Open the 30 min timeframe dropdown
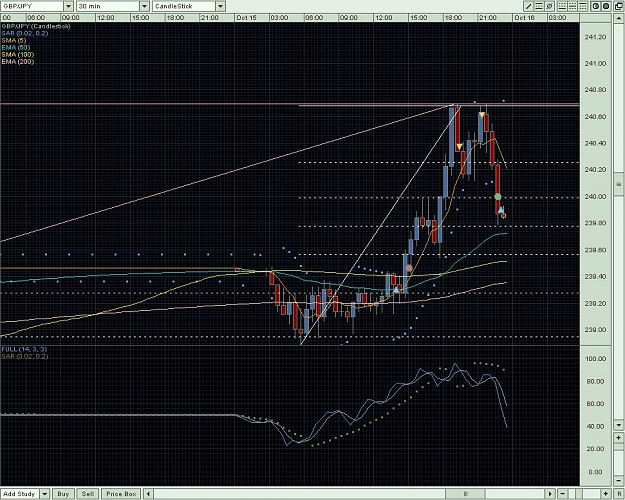Viewport: 625px width, 500px height. pos(144,6)
